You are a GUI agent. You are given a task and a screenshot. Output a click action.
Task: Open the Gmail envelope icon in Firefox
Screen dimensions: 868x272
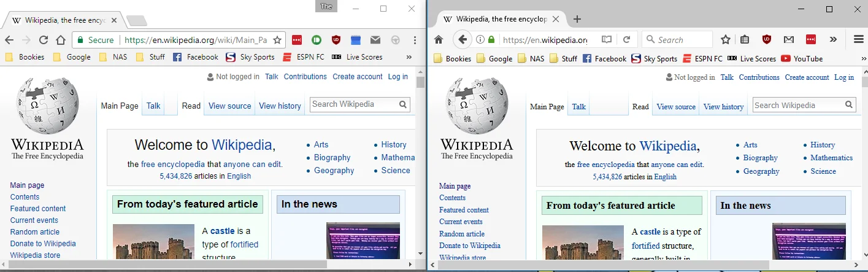(x=789, y=39)
